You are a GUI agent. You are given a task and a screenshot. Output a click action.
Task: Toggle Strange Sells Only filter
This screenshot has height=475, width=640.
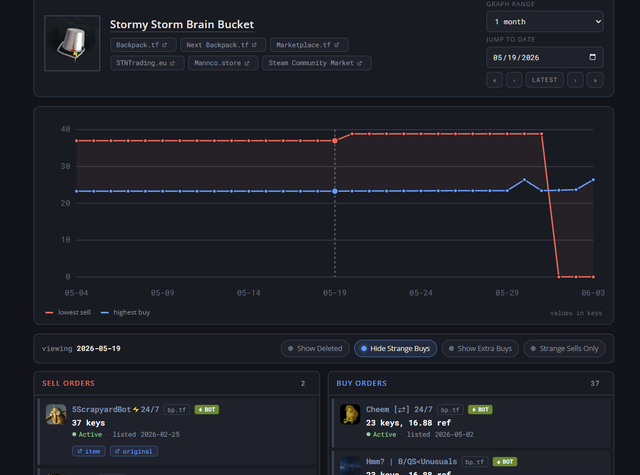pos(564,348)
